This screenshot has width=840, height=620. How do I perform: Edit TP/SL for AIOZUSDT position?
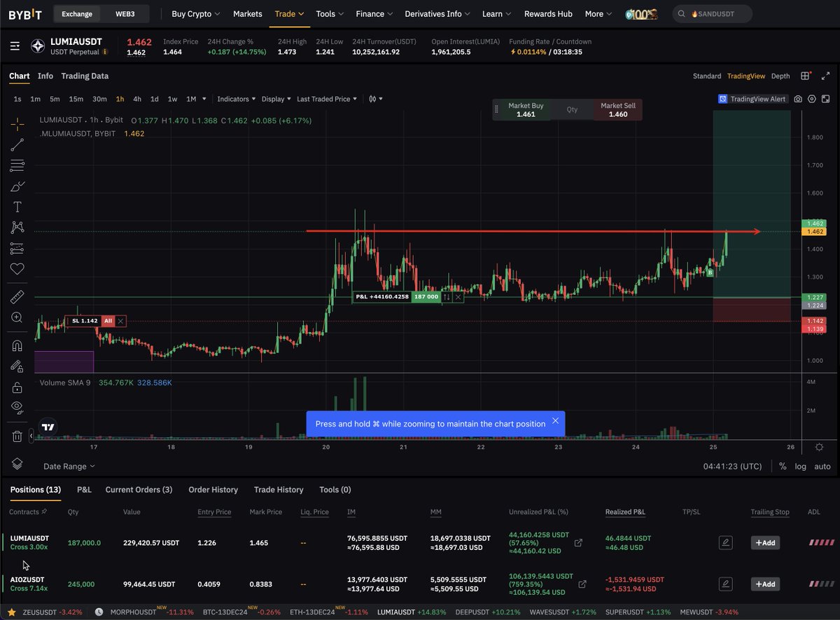(726, 584)
